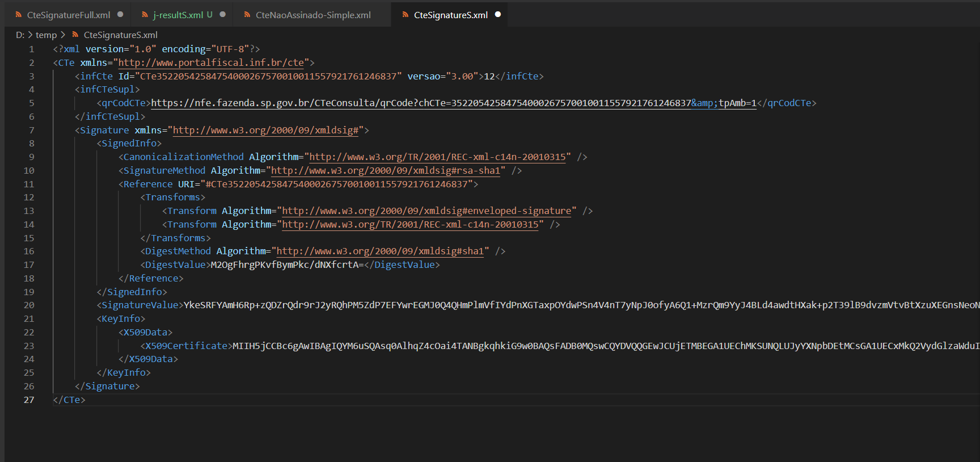Open the j-resultS.xml tab
This screenshot has height=462, width=980.
(181, 15)
